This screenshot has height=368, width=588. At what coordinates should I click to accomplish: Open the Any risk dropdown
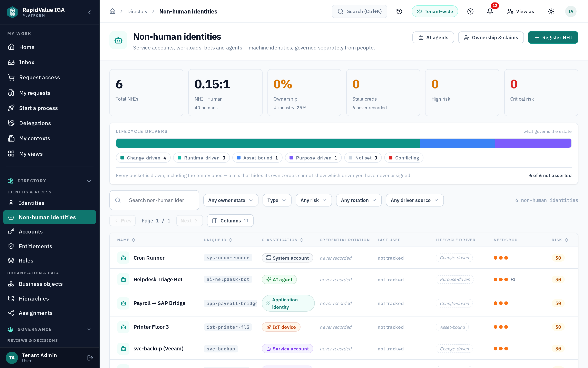point(314,200)
